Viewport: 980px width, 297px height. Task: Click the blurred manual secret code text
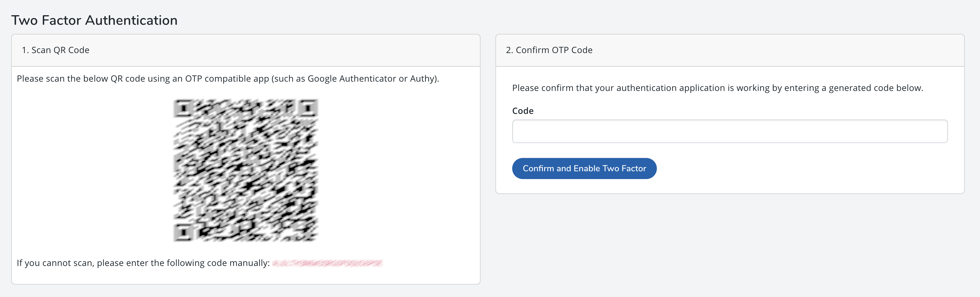tap(327, 263)
